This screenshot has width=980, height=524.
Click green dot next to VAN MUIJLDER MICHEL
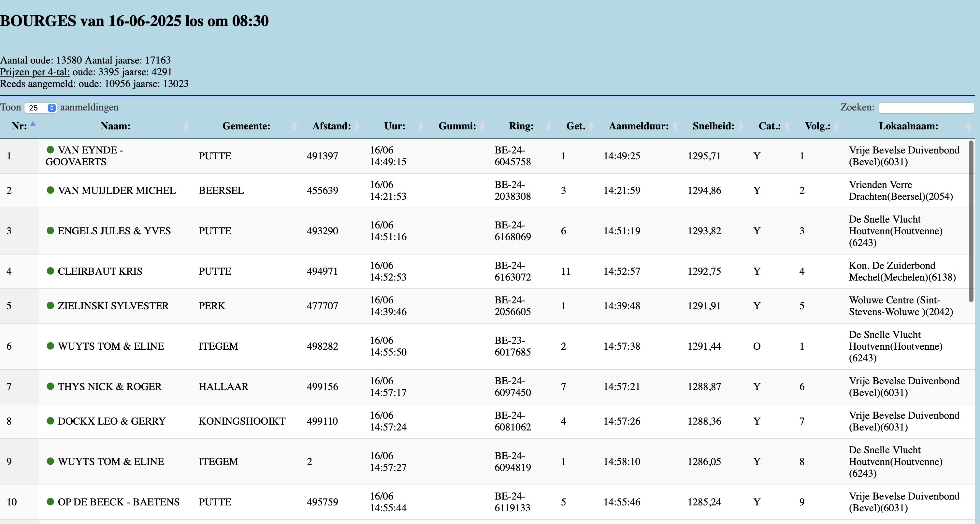(x=50, y=190)
